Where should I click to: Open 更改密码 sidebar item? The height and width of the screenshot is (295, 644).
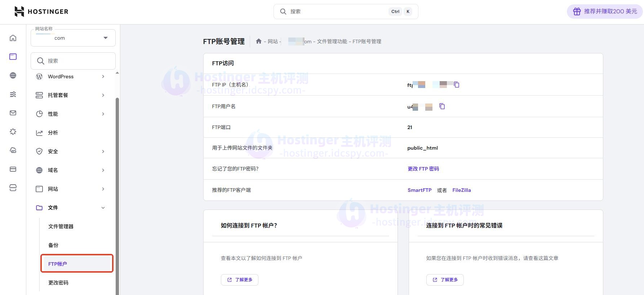58,283
